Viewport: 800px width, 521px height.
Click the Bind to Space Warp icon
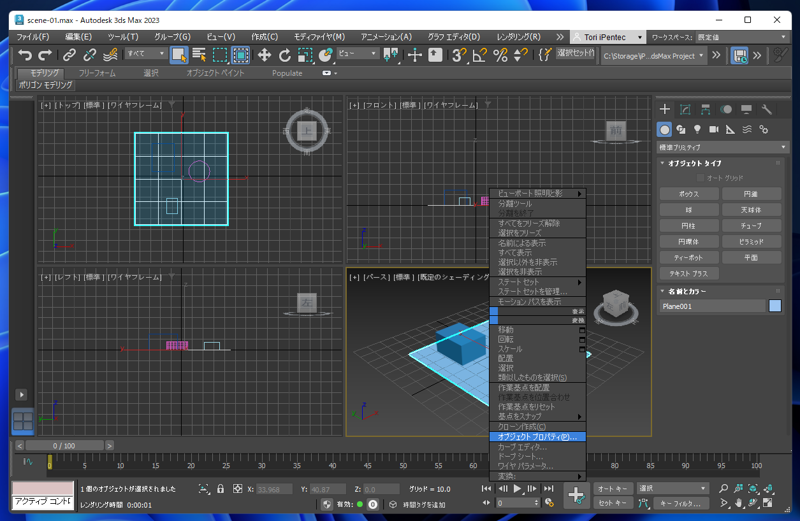pos(110,55)
